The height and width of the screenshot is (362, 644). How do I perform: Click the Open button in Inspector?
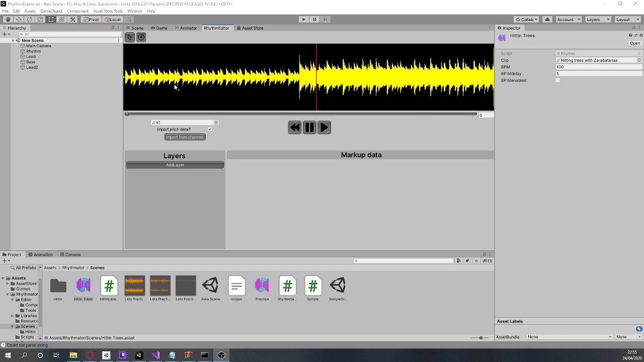coord(635,43)
